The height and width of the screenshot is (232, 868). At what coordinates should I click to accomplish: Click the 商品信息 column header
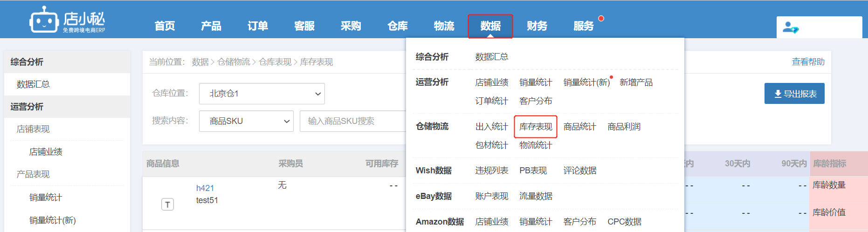click(163, 164)
